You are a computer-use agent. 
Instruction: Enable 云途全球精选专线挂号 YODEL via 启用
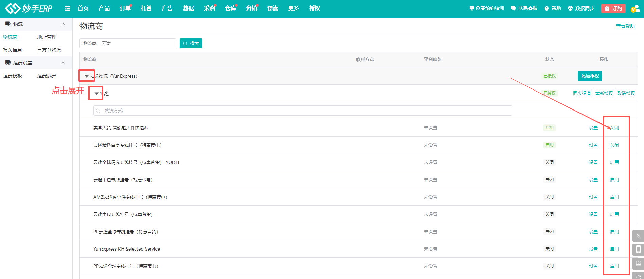coord(614,162)
